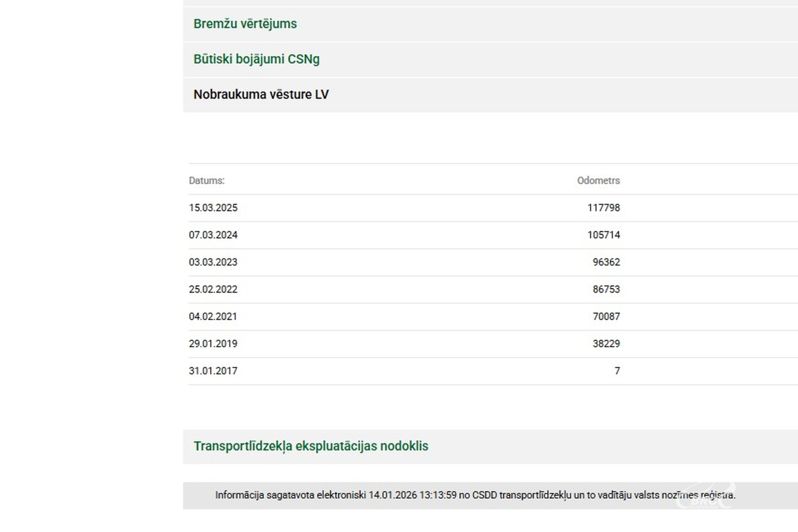The height and width of the screenshot is (532, 798).
Task: Click odometer value 70087
Action: point(606,316)
